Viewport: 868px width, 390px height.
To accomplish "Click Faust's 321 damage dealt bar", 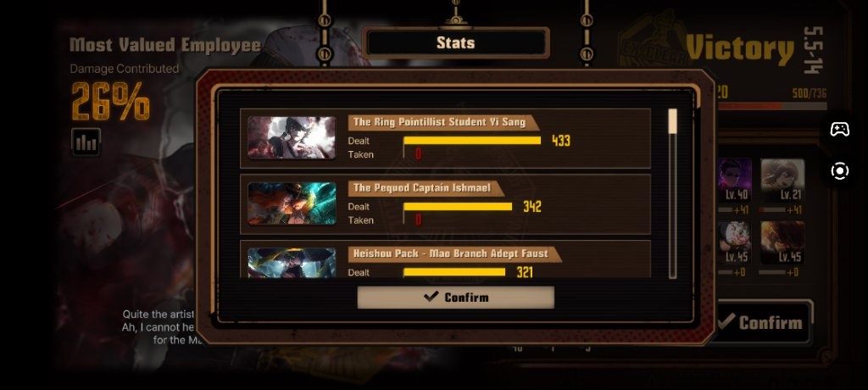I will (x=454, y=272).
